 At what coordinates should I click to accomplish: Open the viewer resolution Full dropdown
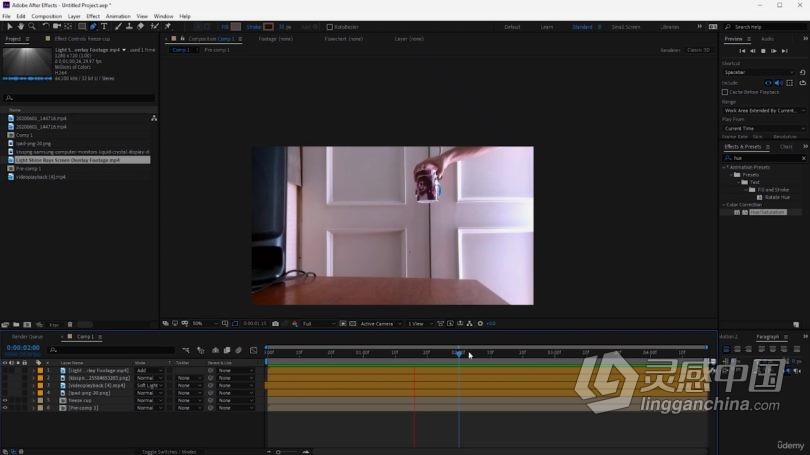click(318, 324)
